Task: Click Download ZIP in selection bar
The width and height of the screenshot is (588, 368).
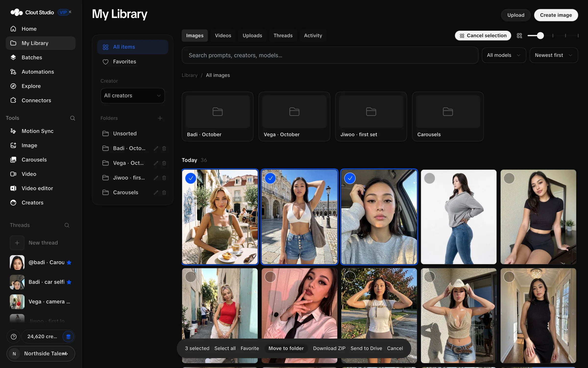Action: coord(329,348)
